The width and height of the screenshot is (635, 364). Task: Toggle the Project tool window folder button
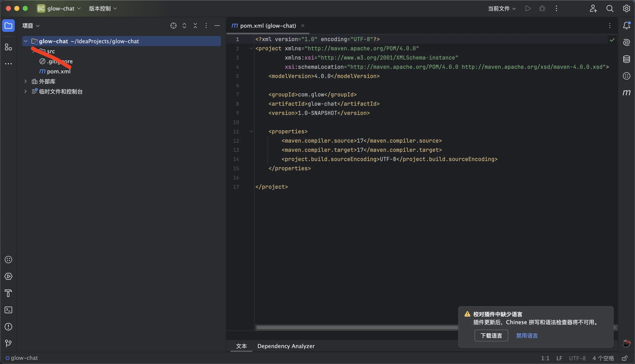pyautogui.click(x=8, y=26)
